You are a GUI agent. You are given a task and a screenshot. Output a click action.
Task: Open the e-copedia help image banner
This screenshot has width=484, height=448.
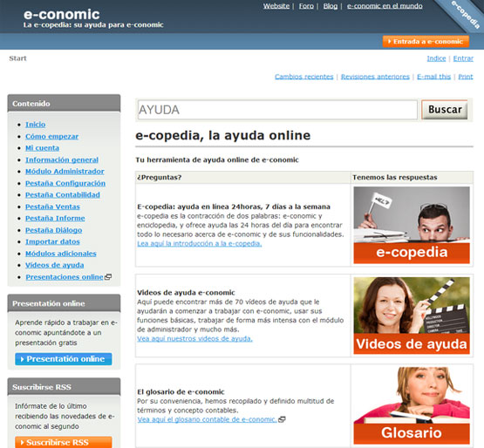click(x=412, y=225)
